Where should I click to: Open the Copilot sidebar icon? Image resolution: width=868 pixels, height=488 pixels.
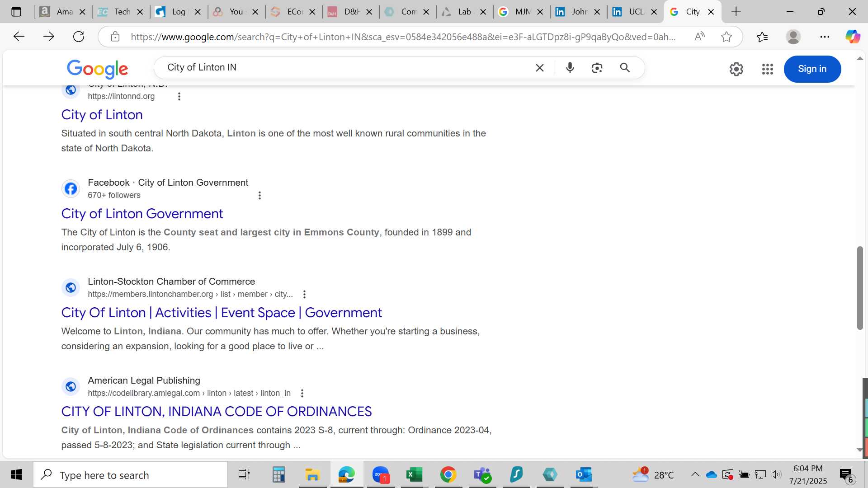[x=853, y=37]
